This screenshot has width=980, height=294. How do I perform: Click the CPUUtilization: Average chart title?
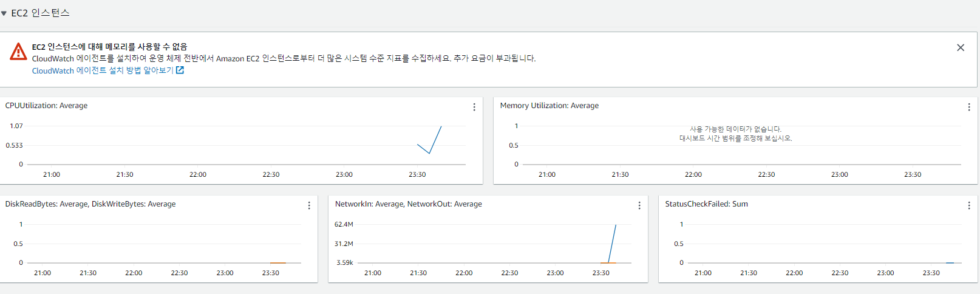point(46,106)
